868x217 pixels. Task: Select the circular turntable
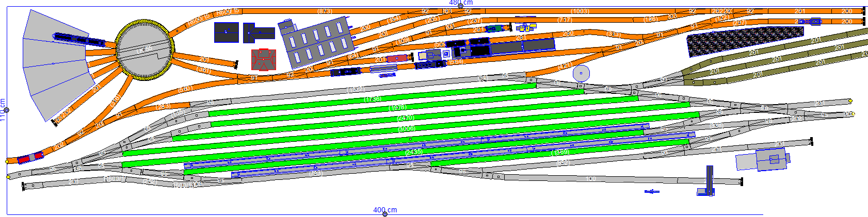[144, 49]
